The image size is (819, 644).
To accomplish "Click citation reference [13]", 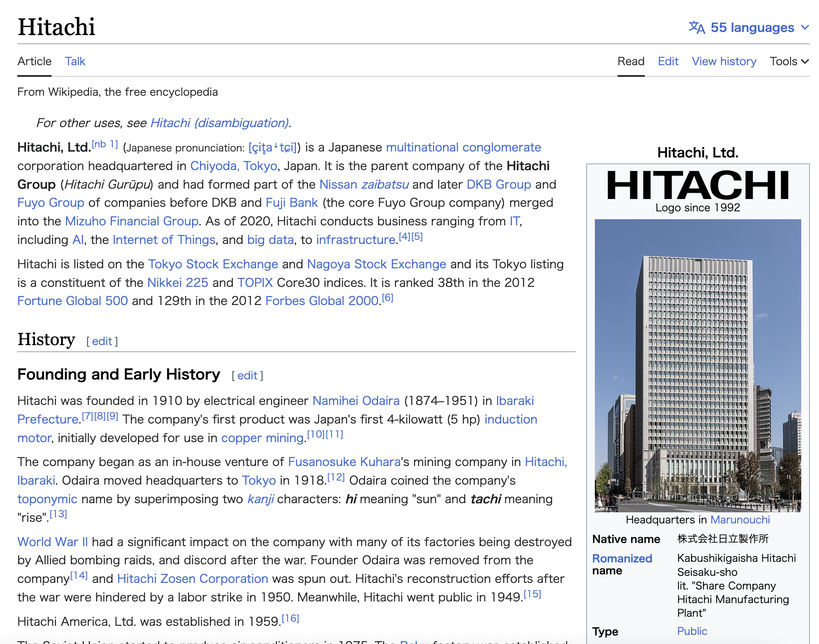I will coord(58,514).
